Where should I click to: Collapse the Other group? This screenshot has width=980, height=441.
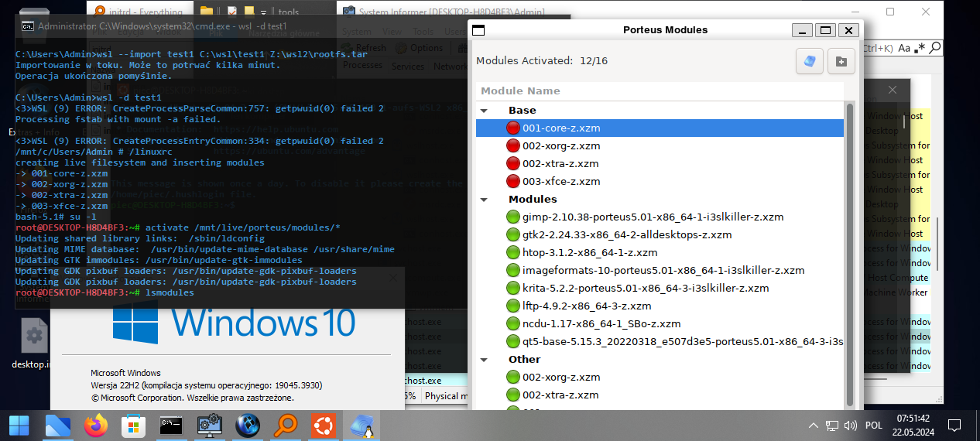click(x=485, y=360)
